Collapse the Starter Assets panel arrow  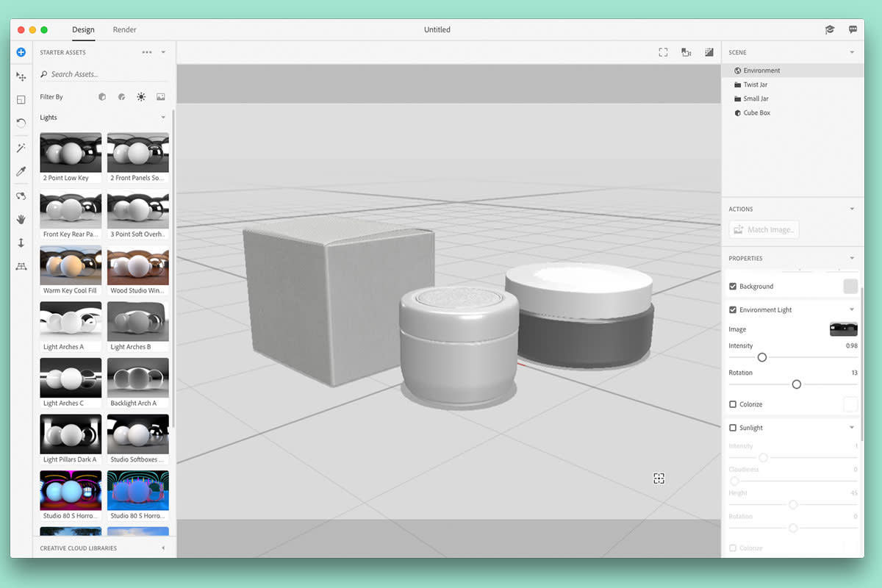163,52
